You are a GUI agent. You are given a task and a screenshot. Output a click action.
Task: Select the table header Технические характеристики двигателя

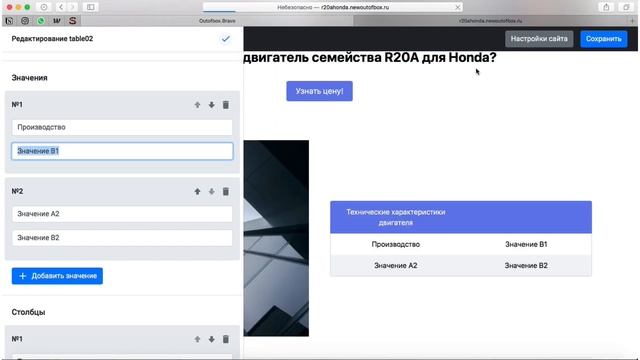point(396,217)
